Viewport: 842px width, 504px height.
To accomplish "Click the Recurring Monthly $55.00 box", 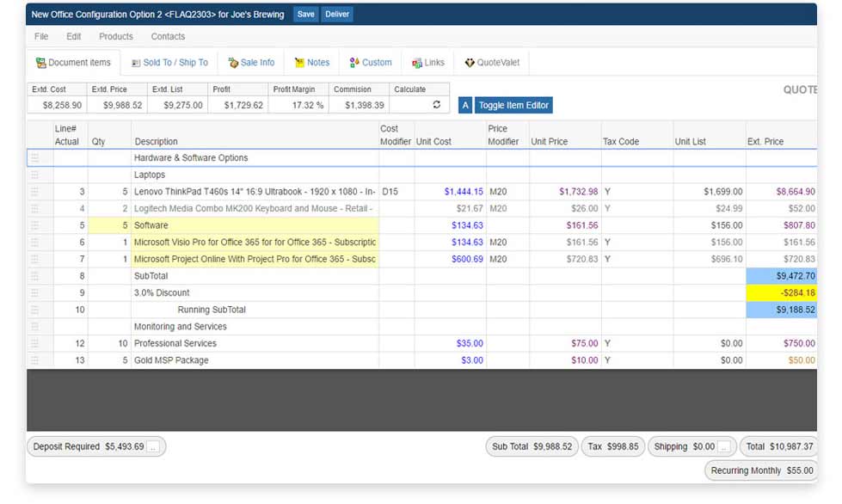I will tap(761, 470).
